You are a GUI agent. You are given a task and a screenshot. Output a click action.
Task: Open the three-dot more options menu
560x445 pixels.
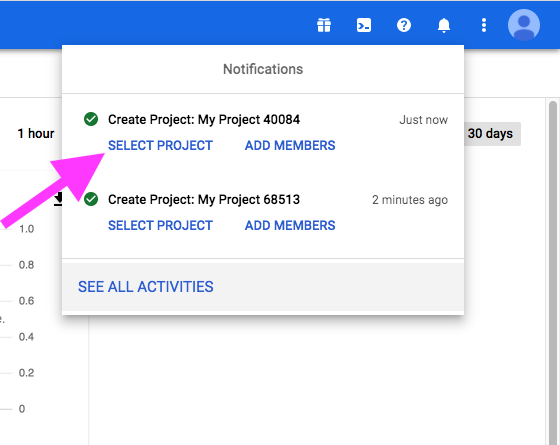coord(484,25)
